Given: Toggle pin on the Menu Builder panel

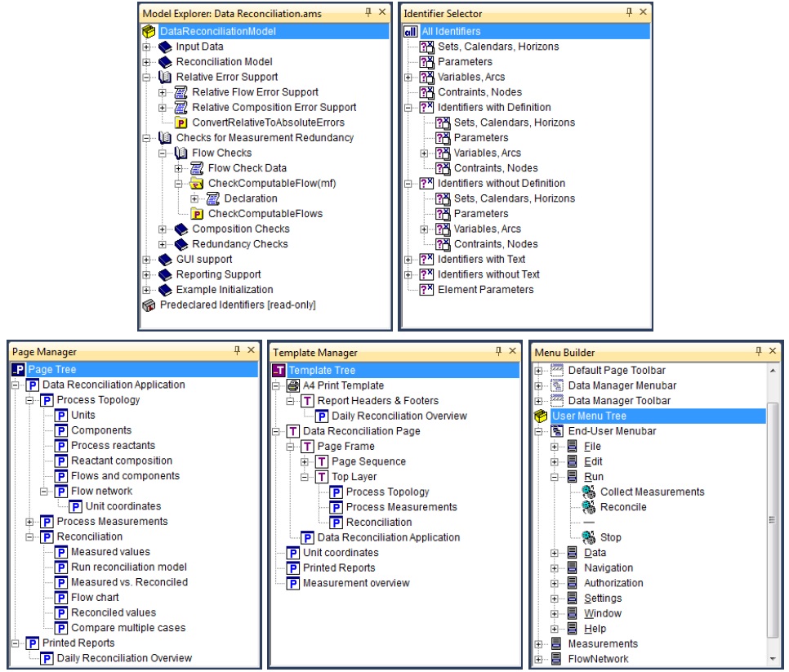Looking at the screenshot, I should 758,351.
